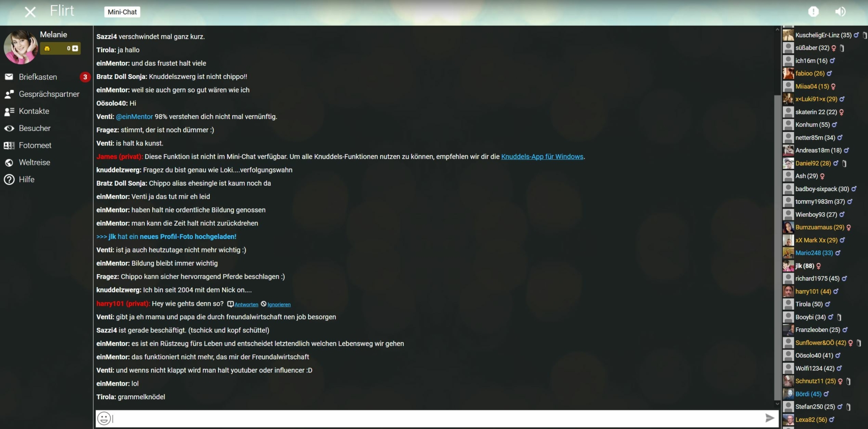Screen dimensions: 868x429
Task: Select user Sunflower&OÖ (42)
Action: point(821,343)
